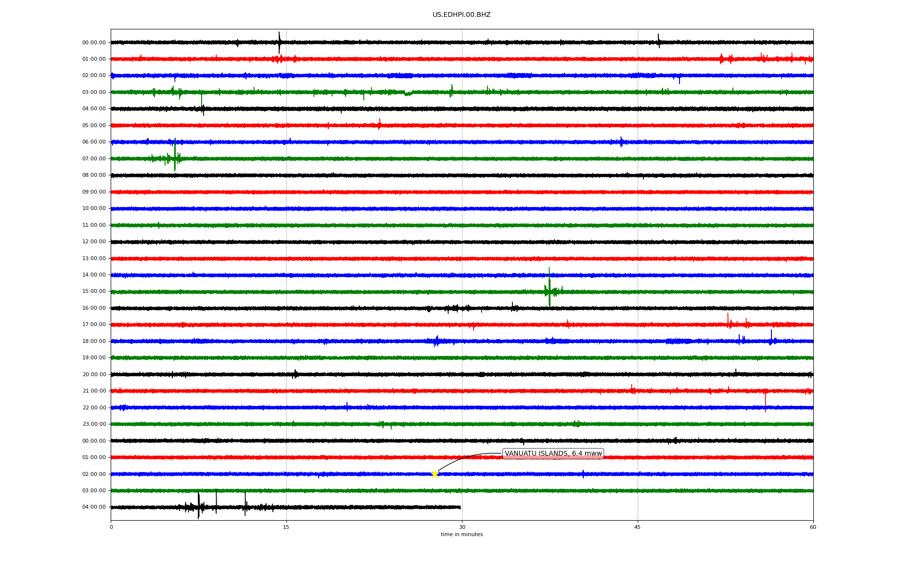The image size is (924, 578).
Task: Click the 60 tick on x-axis
Action: 813,527
